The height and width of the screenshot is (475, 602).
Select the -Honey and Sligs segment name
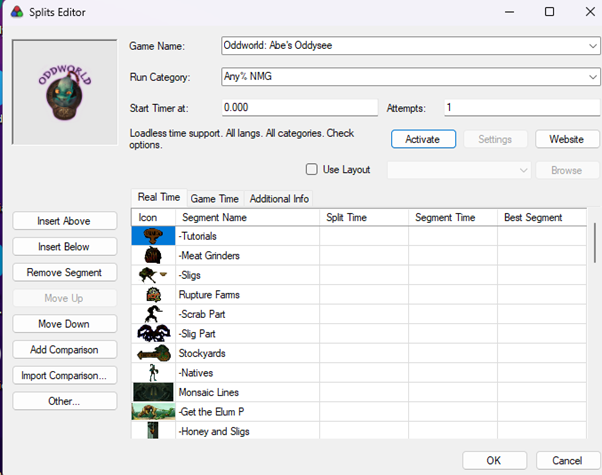tap(214, 431)
